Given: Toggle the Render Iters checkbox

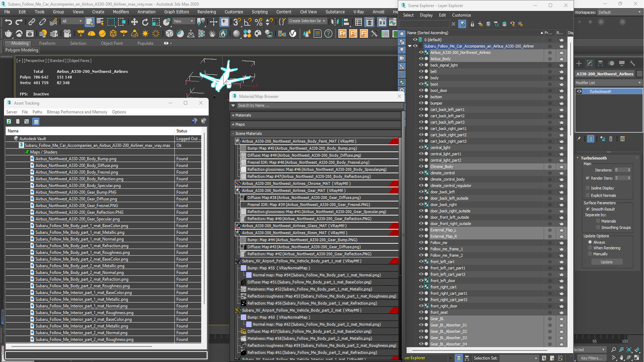Looking at the screenshot, I should pos(588,178).
